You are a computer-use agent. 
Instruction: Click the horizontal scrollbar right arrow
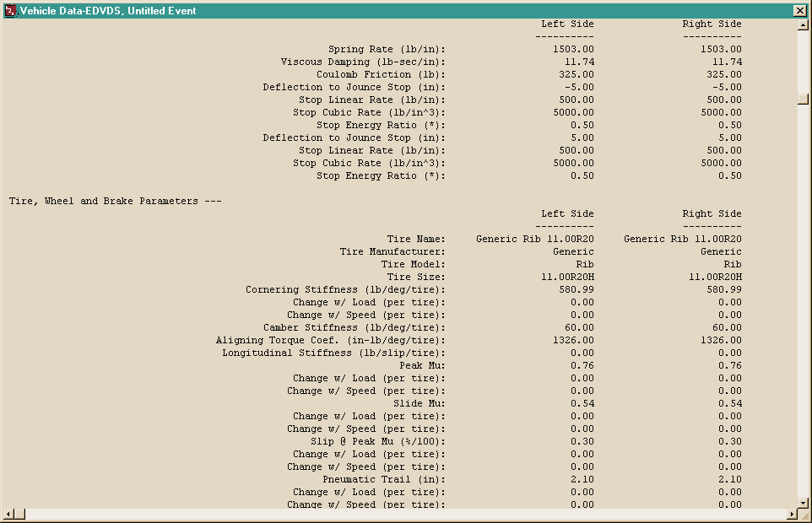792,514
